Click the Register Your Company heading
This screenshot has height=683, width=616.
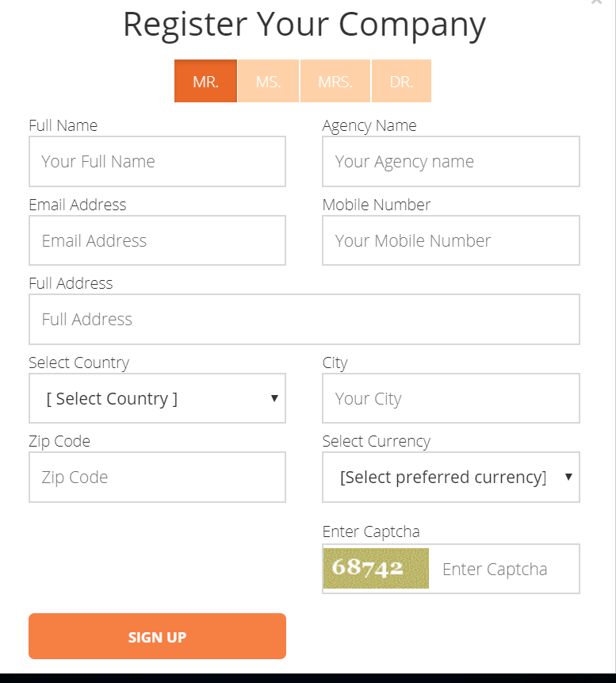304,25
